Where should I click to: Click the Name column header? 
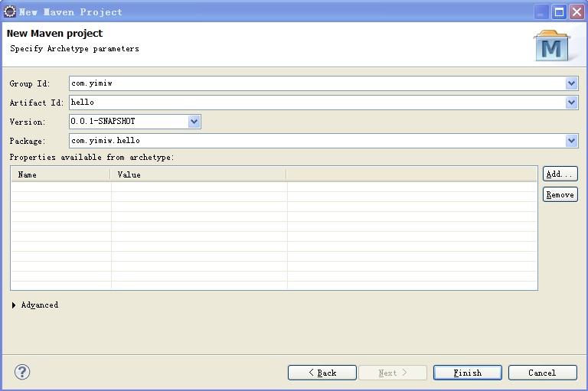pos(60,174)
